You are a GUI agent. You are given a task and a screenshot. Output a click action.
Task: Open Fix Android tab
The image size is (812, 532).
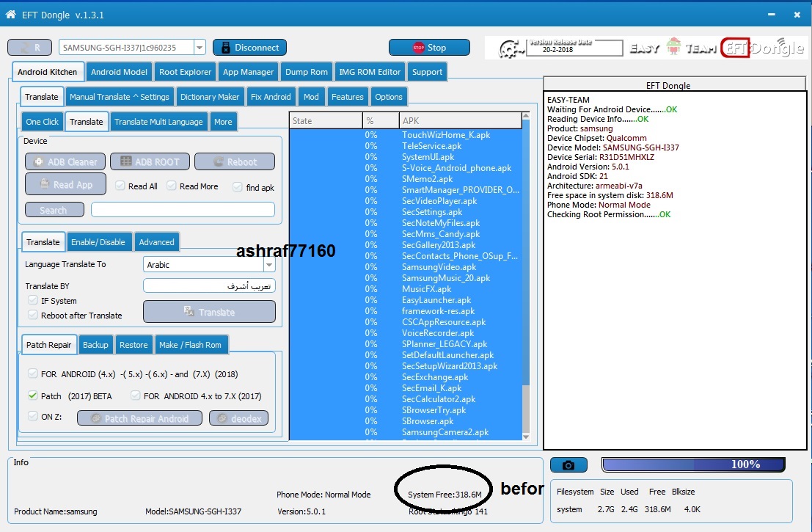[271, 97]
